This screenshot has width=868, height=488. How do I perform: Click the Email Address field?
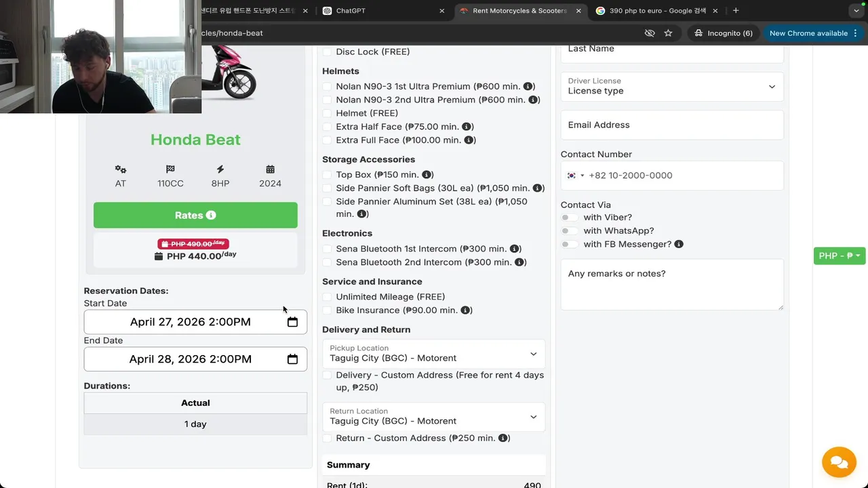(x=672, y=125)
